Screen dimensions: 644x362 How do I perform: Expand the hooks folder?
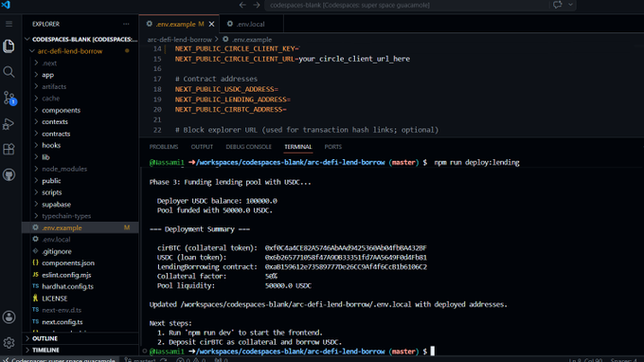click(80, 145)
